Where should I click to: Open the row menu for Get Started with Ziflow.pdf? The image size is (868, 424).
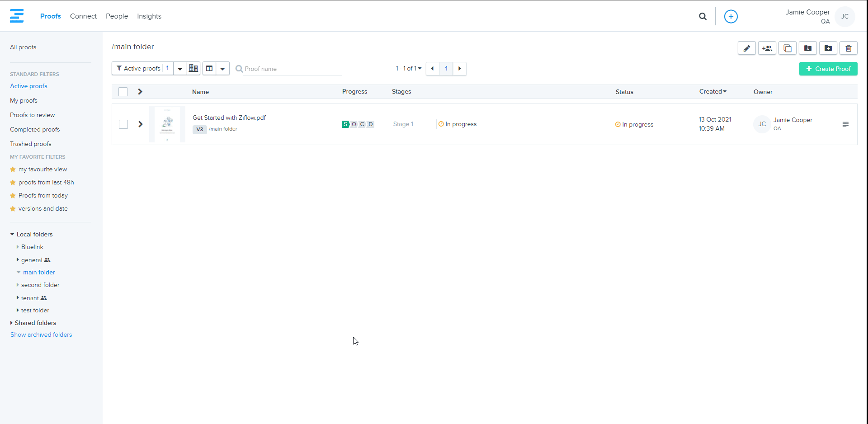pos(845,124)
